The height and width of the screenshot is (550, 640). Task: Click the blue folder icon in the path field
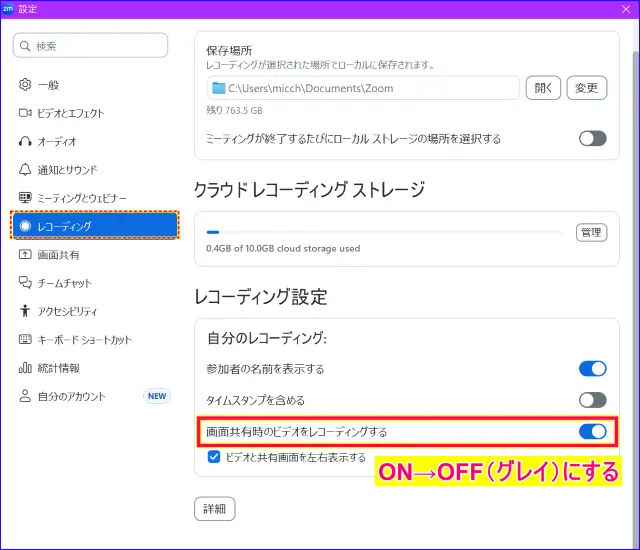219,88
